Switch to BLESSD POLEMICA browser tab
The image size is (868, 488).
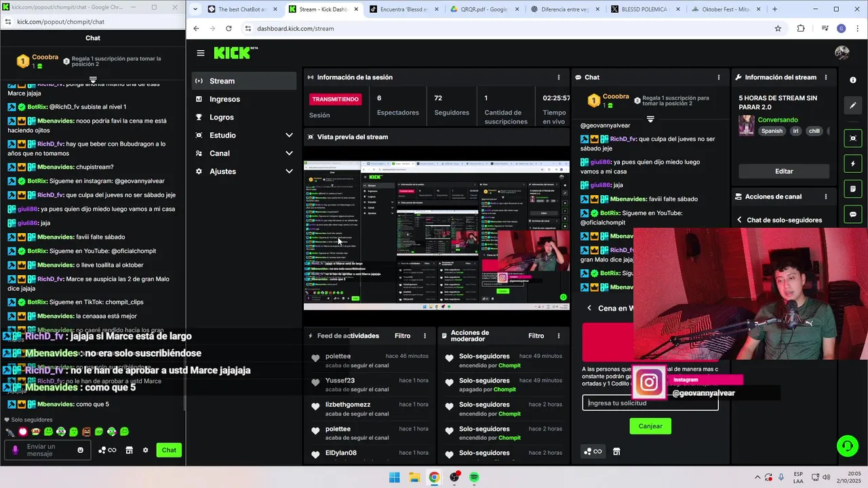pos(644,9)
